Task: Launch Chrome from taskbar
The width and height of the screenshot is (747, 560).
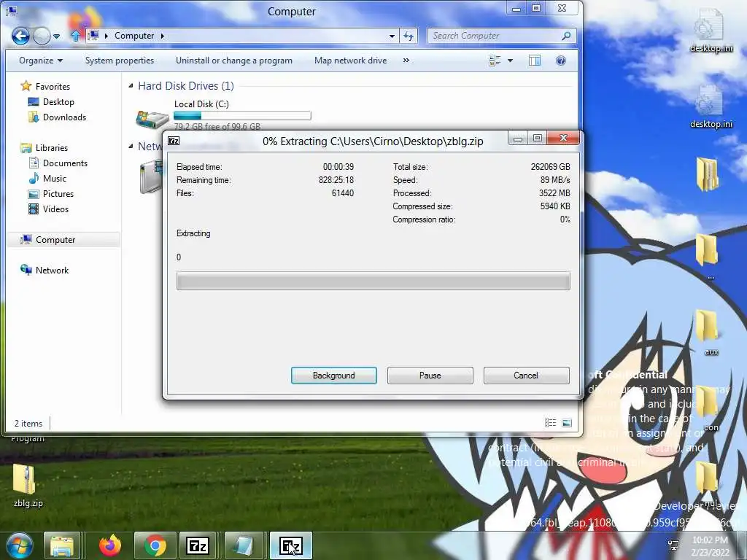Action: tap(155, 545)
